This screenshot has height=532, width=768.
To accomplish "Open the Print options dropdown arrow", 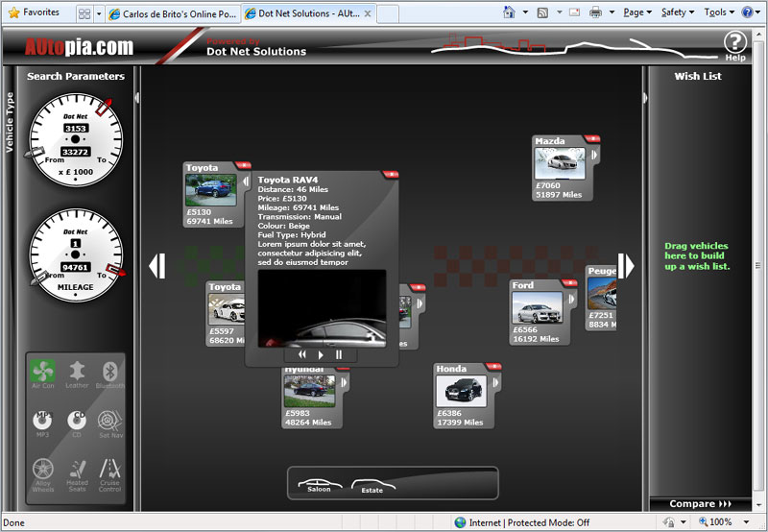I will point(612,12).
